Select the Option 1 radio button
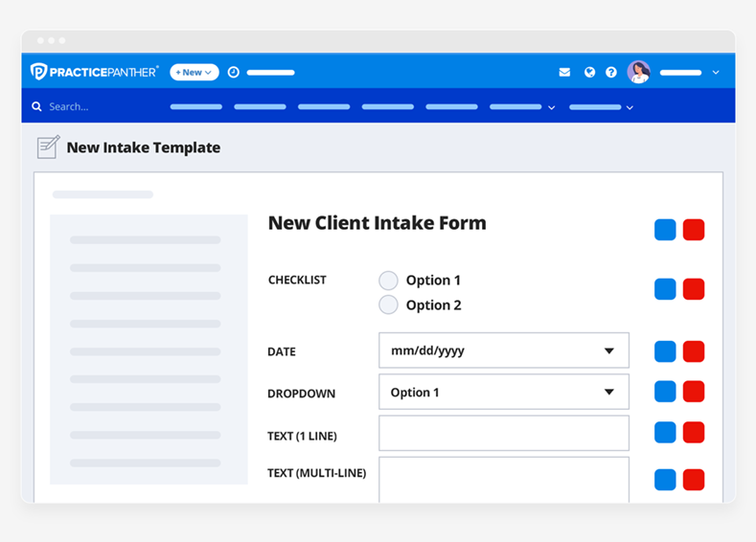 [x=388, y=281]
